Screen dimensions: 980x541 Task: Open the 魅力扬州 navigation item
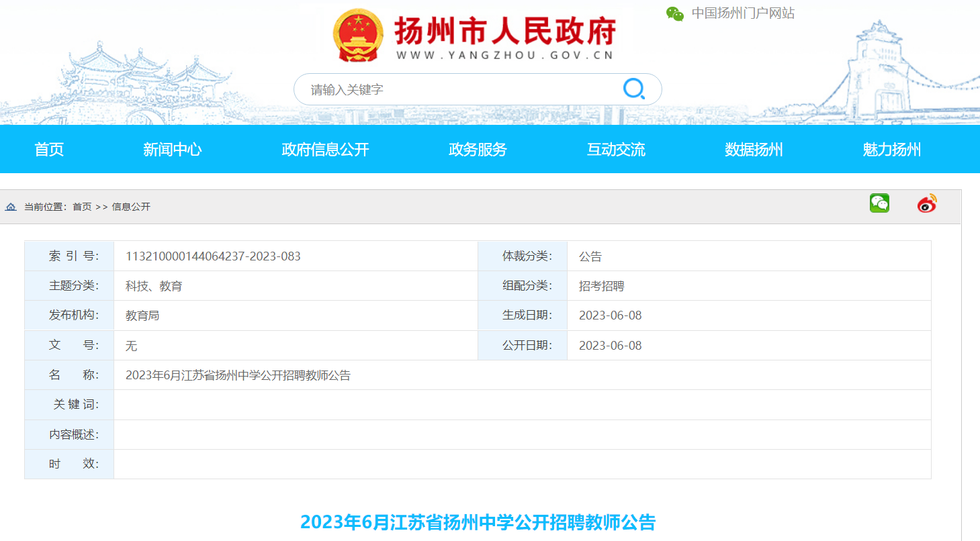click(891, 150)
